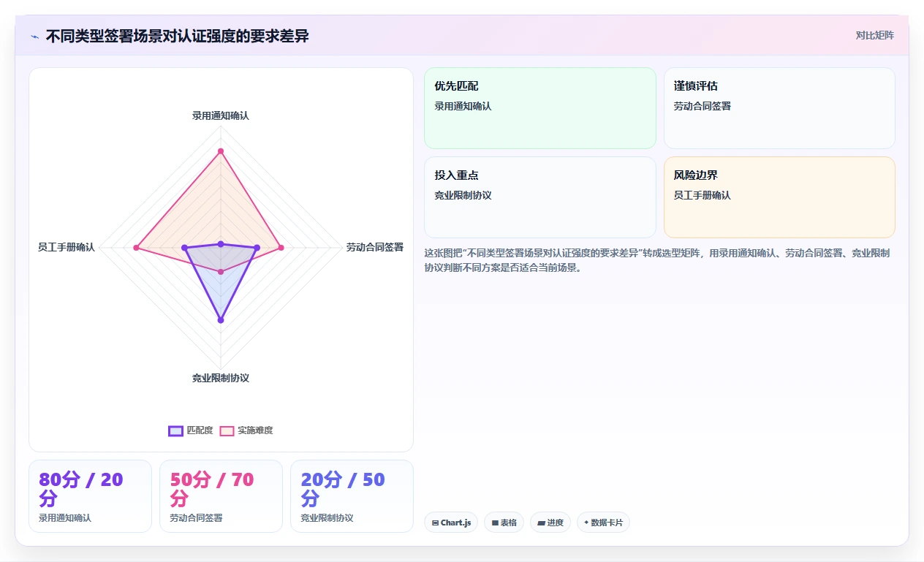Image resolution: width=924 pixels, height=562 pixels.
Task: Click 竞业限制协议 text under 投入重点
Action: (463, 195)
